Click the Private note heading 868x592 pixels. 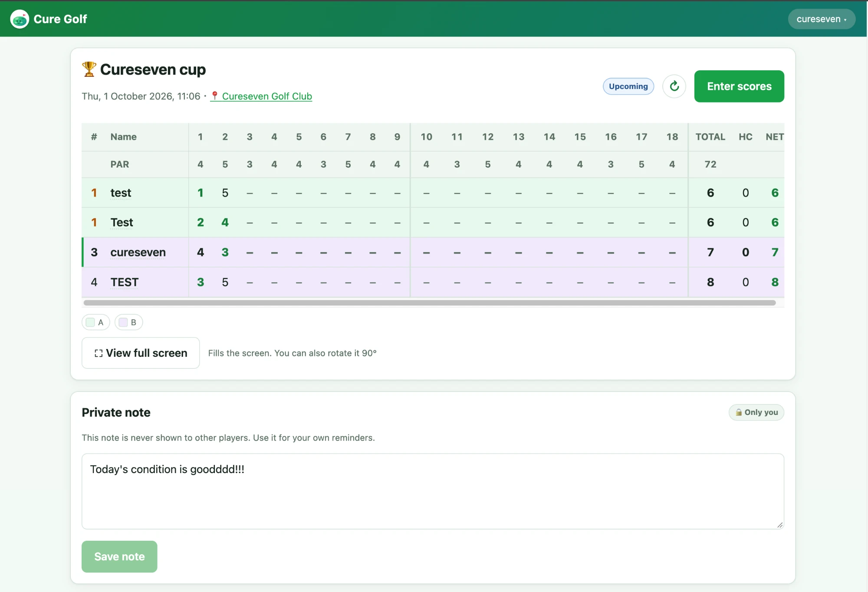coord(116,412)
